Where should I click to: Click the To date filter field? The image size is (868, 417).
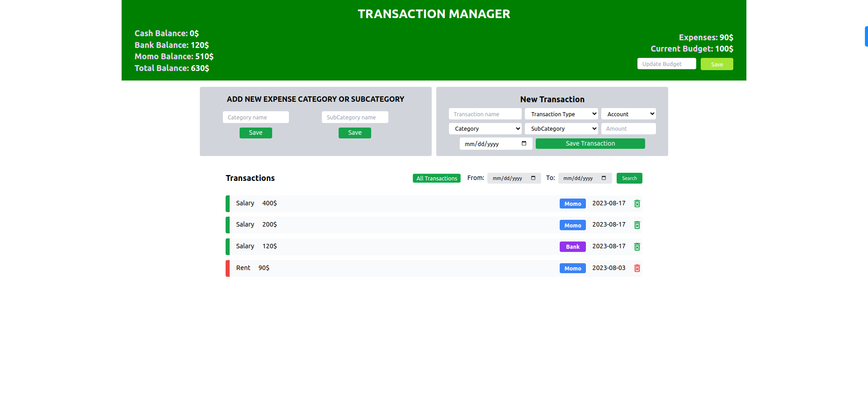(x=585, y=178)
